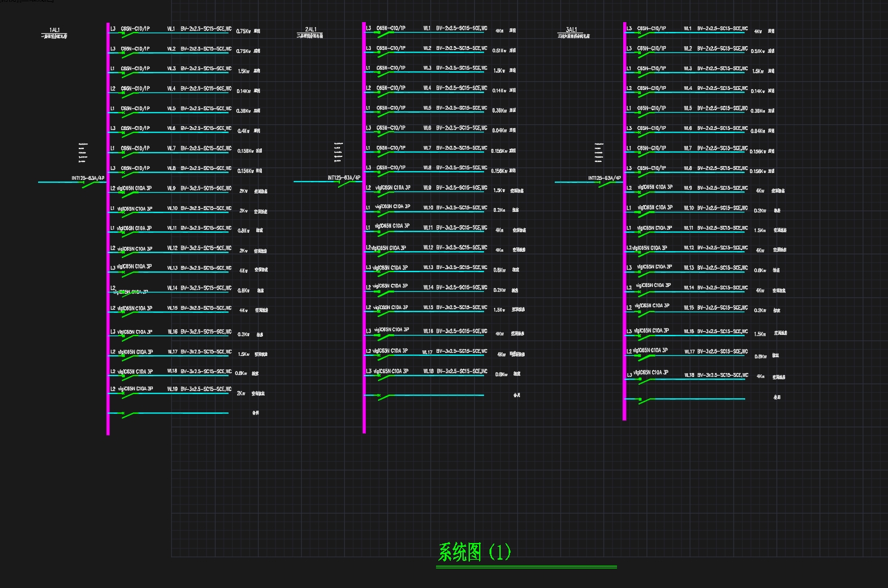Pick the vigiC65N C10A 3P breaker label on 3AL1 WL9
Screen dimensions: 888x588
pyautogui.click(x=655, y=187)
